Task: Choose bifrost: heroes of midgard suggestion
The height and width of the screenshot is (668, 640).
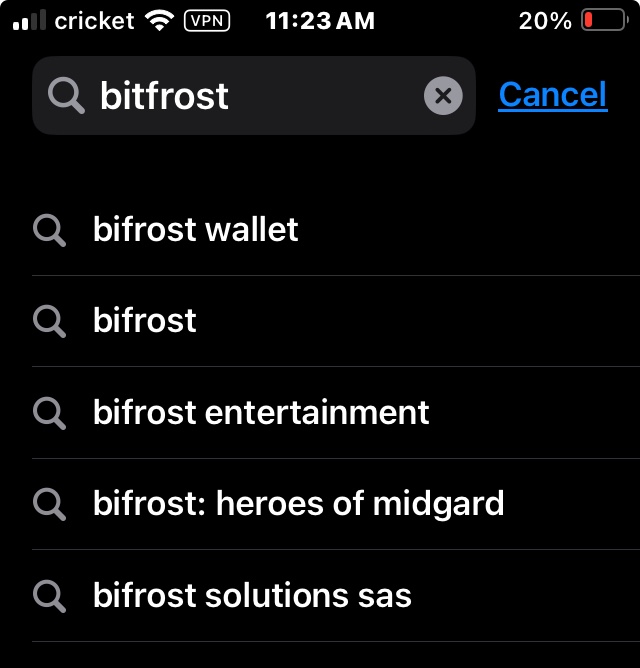Action: [336, 504]
